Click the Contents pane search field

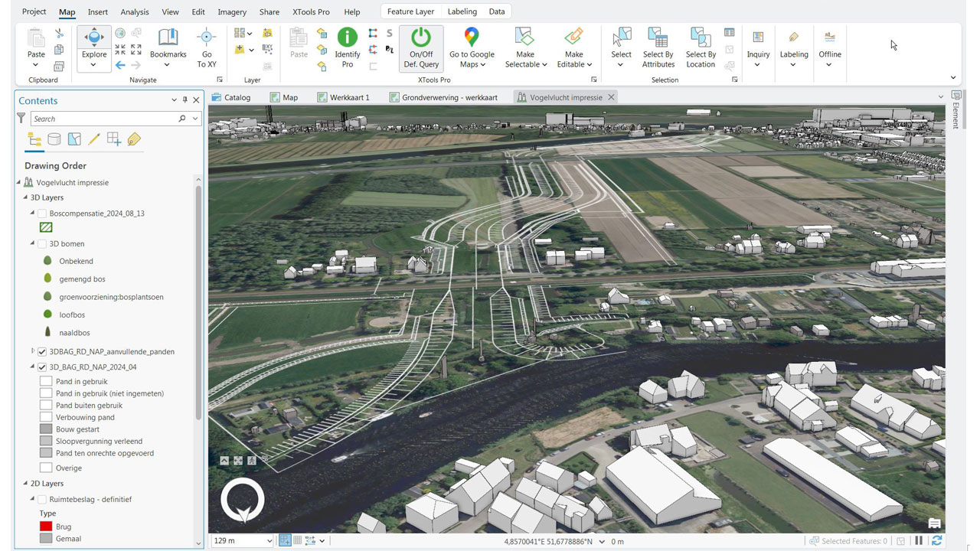(107, 119)
